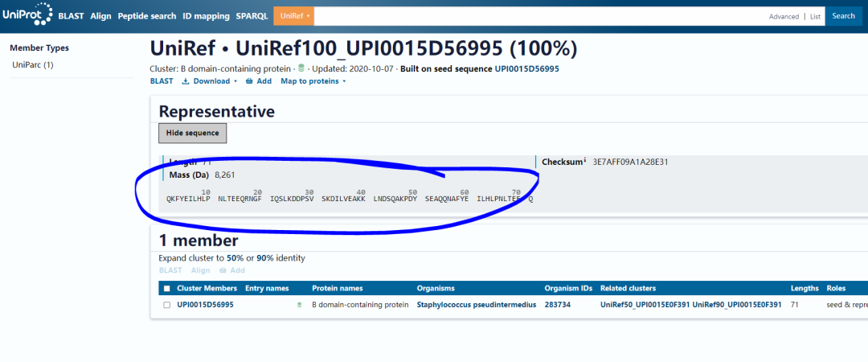Image resolution: width=868 pixels, height=362 pixels.
Task: Expand cluster to 50% identity
Action: [235, 257]
